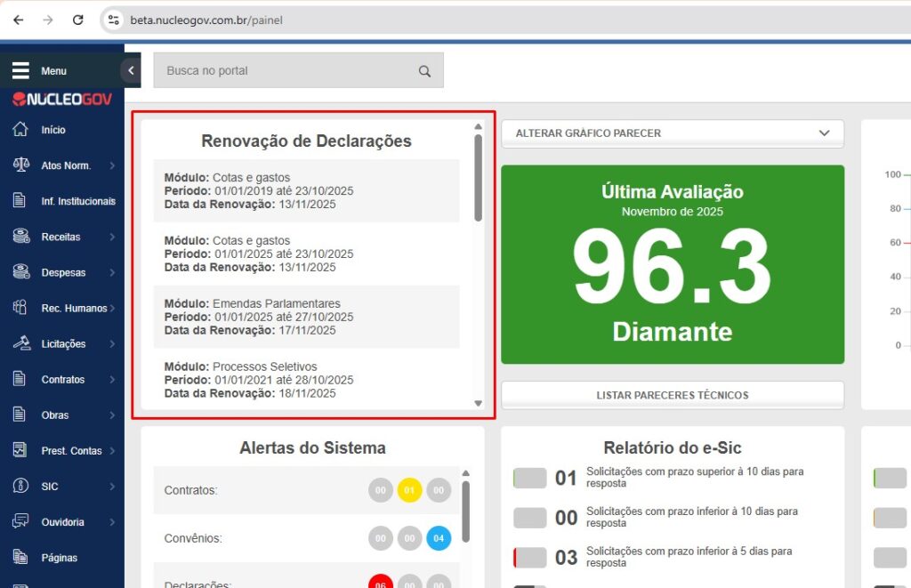Screen dimensions: 911x588
Task: Click the hamburger Menu icon
Action: [20, 71]
